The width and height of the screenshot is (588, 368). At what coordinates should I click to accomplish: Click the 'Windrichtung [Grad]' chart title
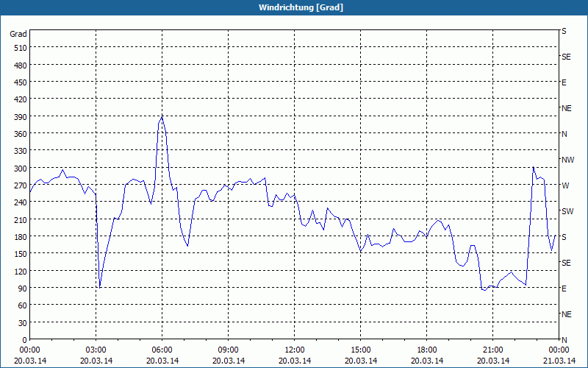point(301,7)
